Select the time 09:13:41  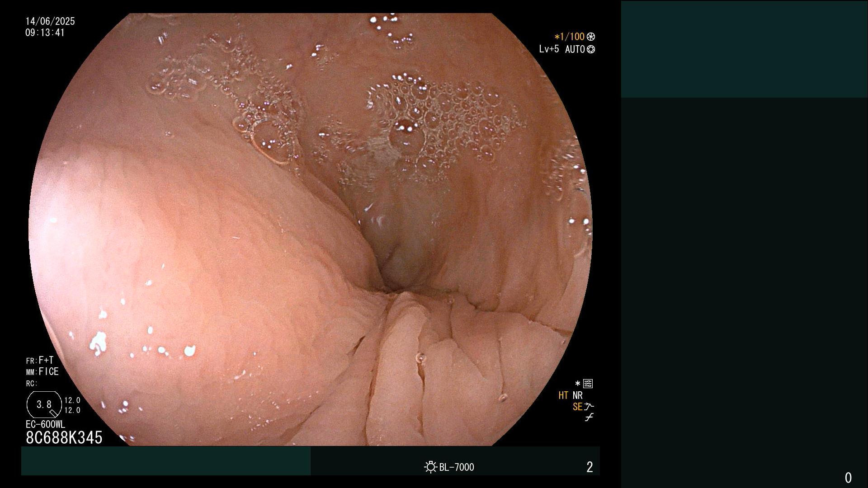coord(45,33)
